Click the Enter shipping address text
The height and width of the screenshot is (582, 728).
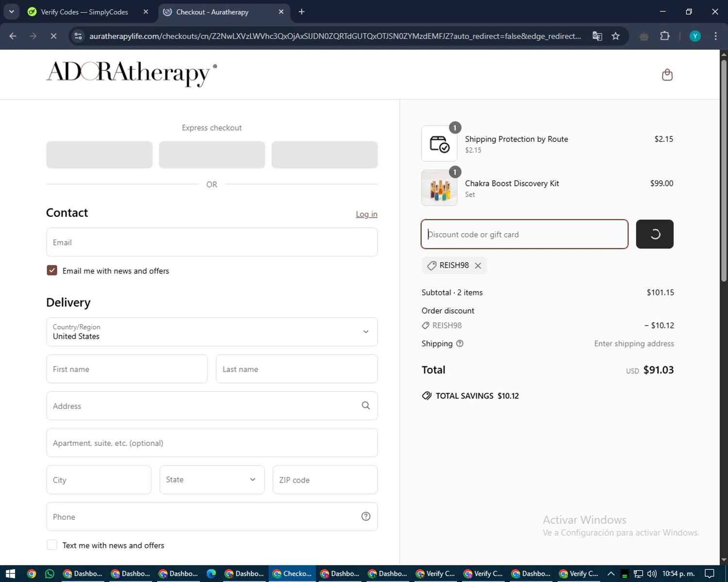coord(634,344)
